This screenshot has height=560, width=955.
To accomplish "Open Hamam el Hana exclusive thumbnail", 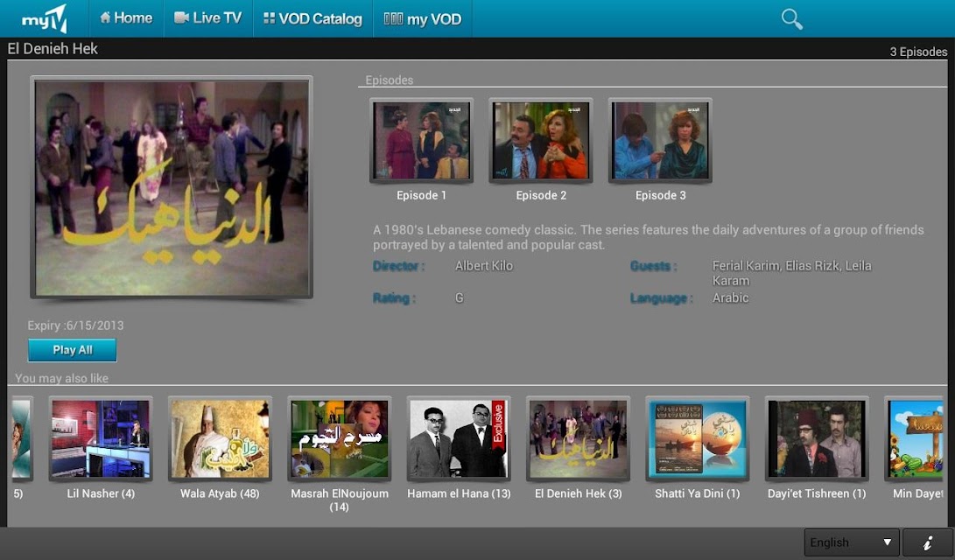I will pos(459,439).
